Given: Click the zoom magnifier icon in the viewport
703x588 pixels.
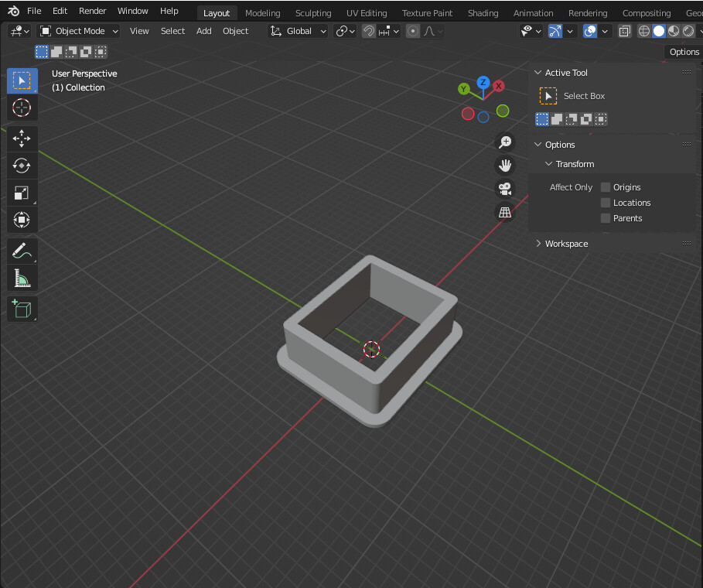Looking at the screenshot, I should pyautogui.click(x=505, y=142).
